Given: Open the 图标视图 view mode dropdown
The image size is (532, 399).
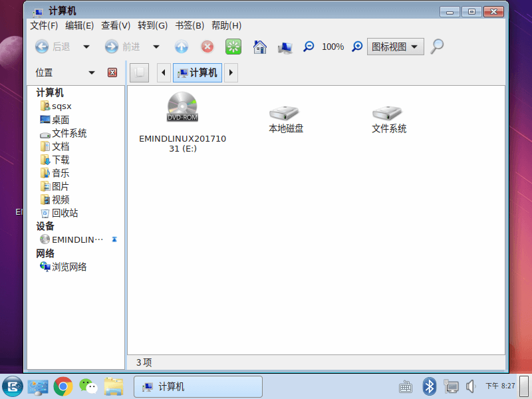Looking at the screenshot, I should pyautogui.click(x=395, y=47).
